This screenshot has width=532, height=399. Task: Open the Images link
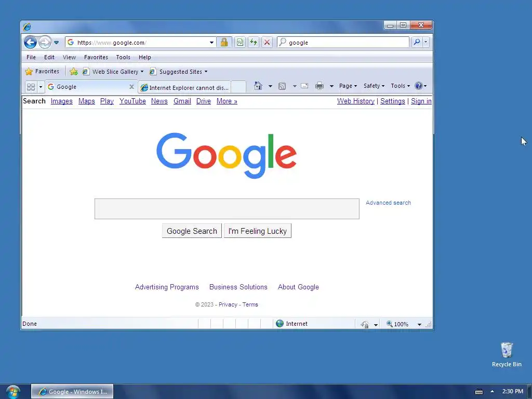tap(61, 101)
